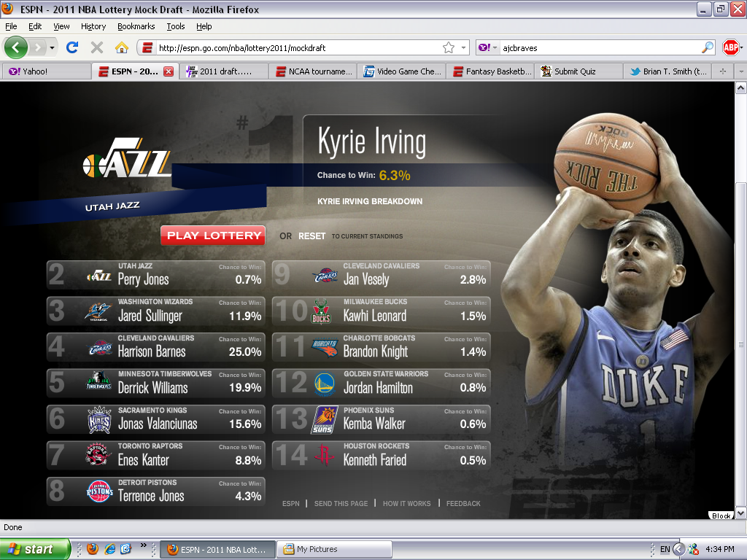Click RESET to current standings
This screenshot has height=560, width=747.
[x=311, y=236]
